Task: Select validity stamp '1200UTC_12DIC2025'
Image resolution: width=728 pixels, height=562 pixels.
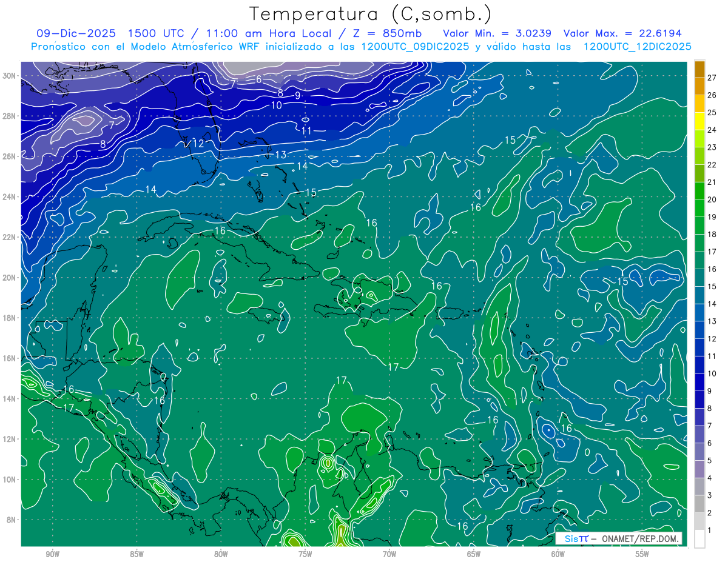Action: [x=637, y=47]
